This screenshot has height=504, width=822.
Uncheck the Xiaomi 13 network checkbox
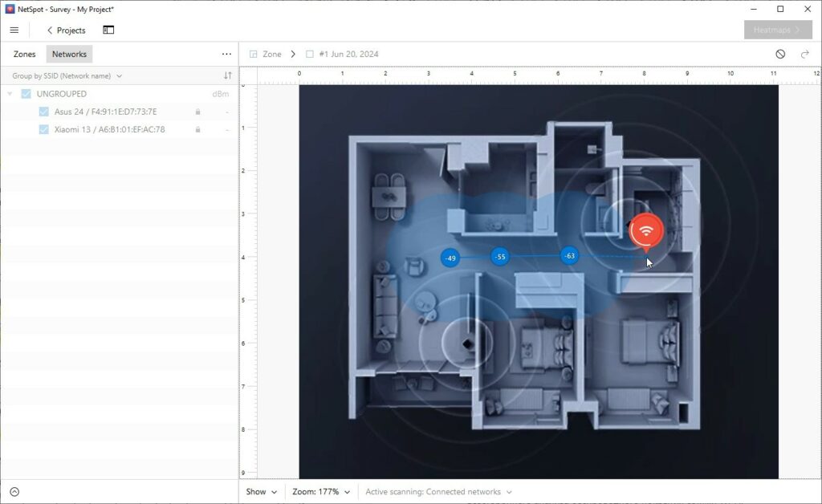[x=44, y=129]
